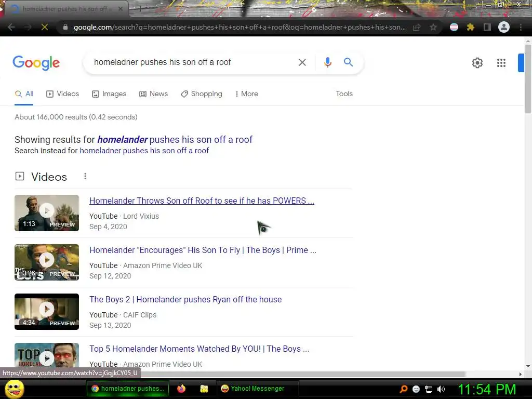Open the search Tools options
Viewport: 532px width, 399px height.
[344, 94]
